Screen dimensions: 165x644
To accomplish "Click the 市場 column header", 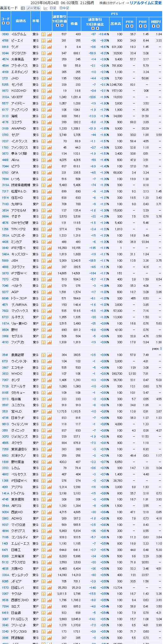I will (35, 21).
